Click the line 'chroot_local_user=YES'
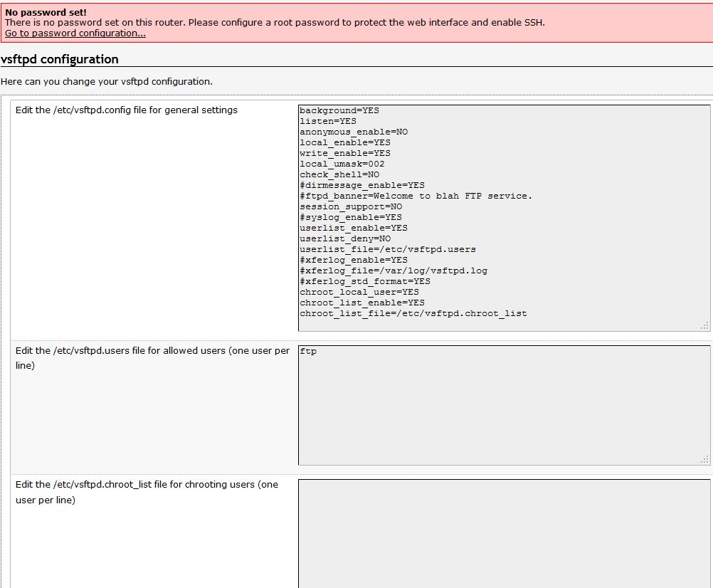 [x=359, y=292]
